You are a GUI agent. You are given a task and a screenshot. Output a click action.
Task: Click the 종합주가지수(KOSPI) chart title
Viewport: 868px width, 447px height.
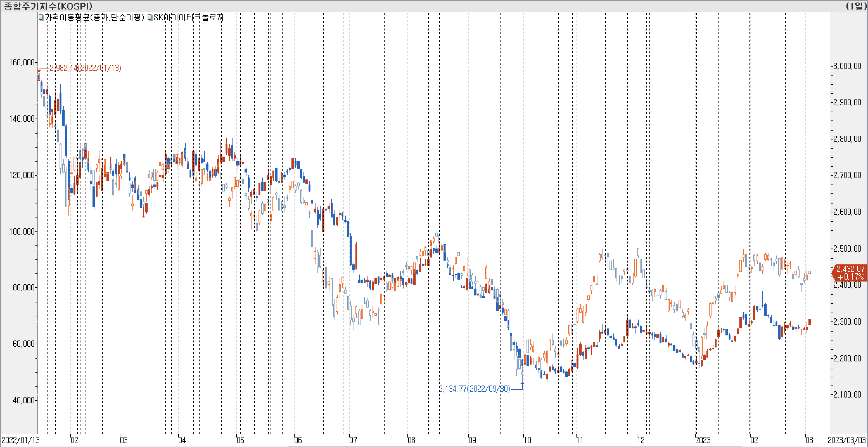click(48, 6)
